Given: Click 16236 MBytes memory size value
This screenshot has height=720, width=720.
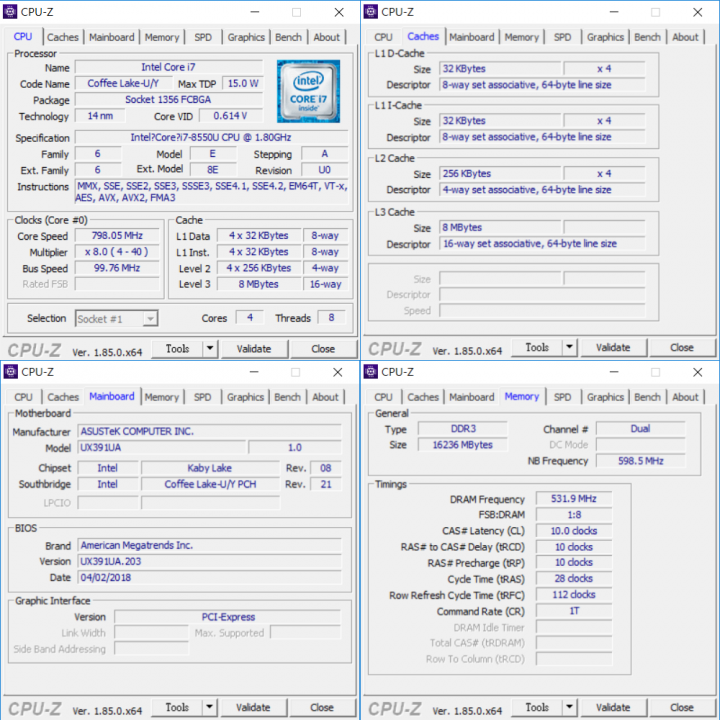Looking at the screenshot, I should coord(463,444).
